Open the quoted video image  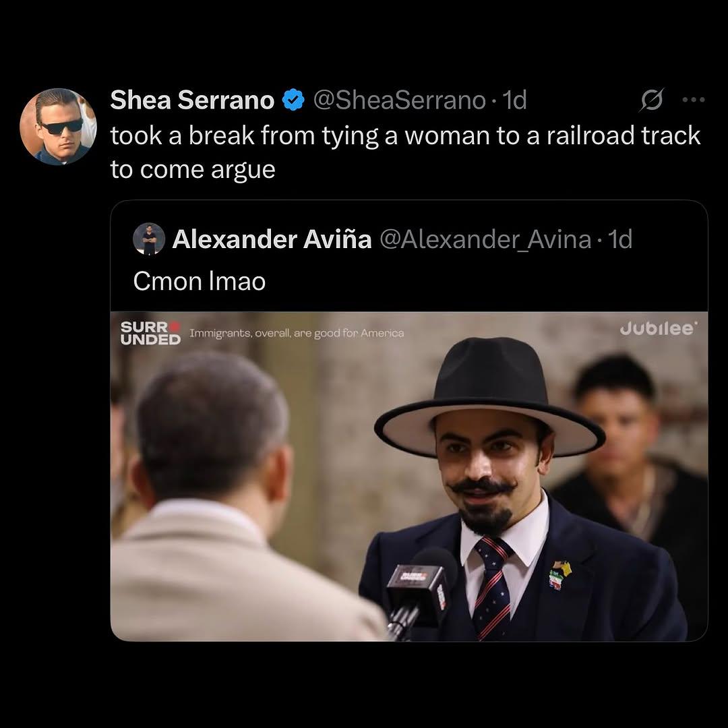(409, 477)
